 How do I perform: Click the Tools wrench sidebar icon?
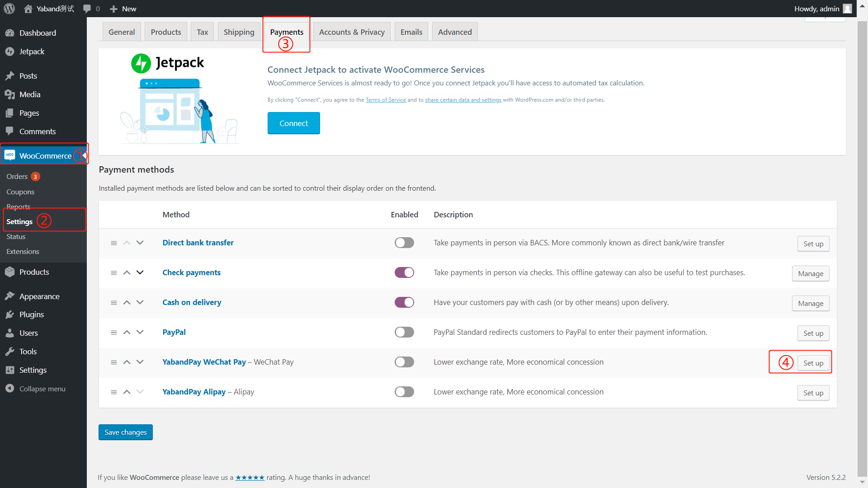coord(9,352)
